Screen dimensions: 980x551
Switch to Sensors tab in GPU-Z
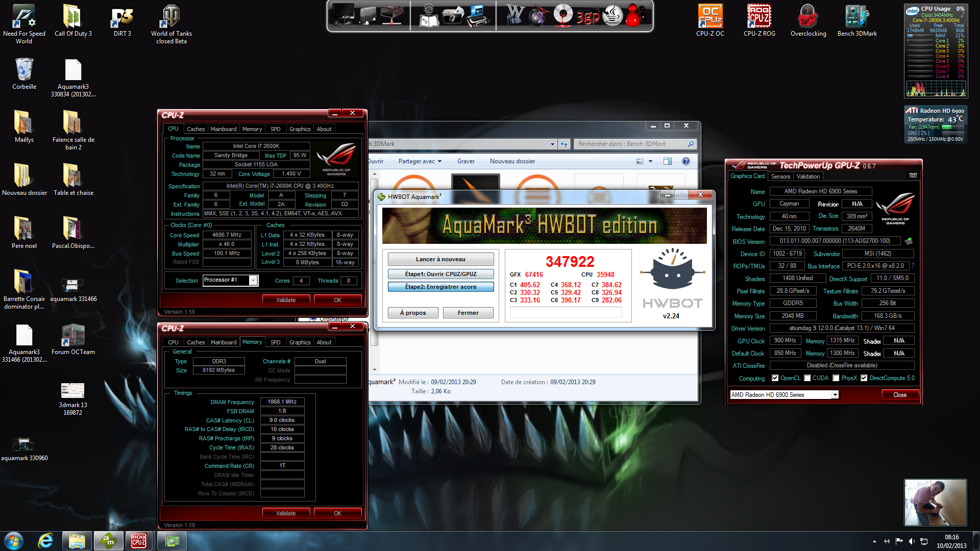tap(780, 177)
